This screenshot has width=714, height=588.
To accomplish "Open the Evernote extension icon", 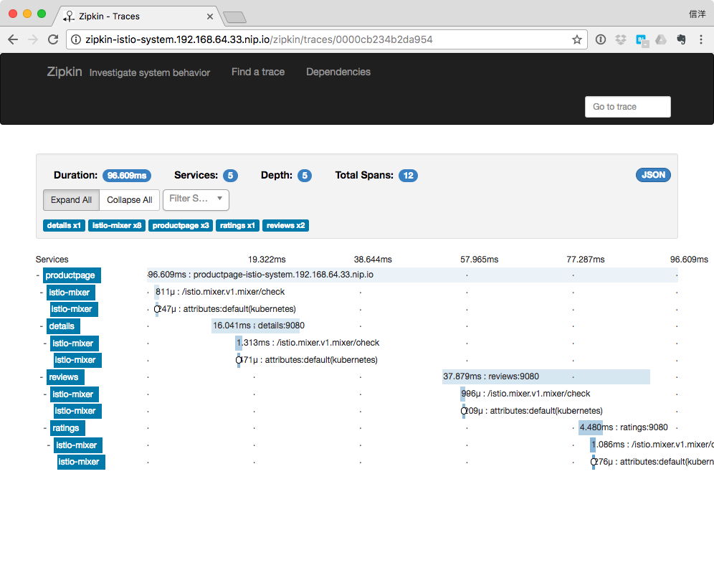I will (x=681, y=39).
